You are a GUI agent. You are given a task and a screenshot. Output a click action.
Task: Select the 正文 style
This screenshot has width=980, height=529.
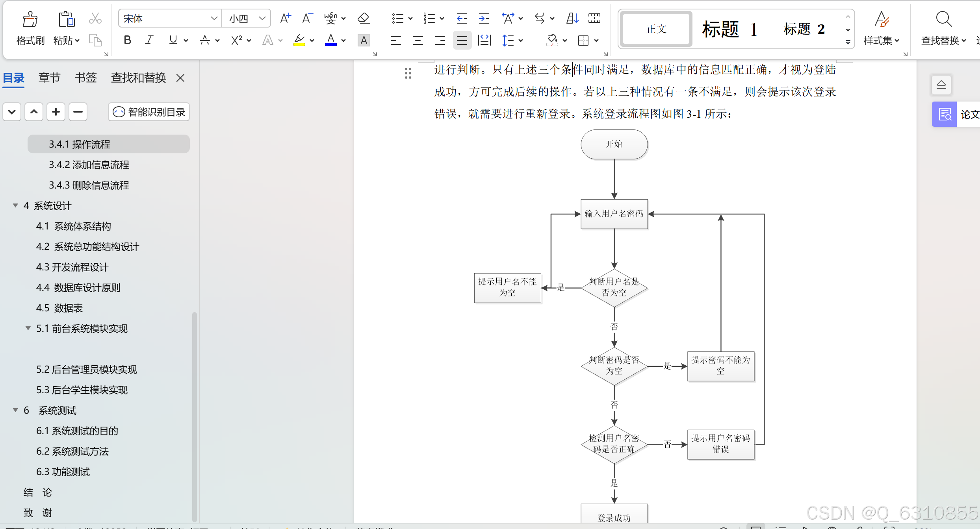656,29
